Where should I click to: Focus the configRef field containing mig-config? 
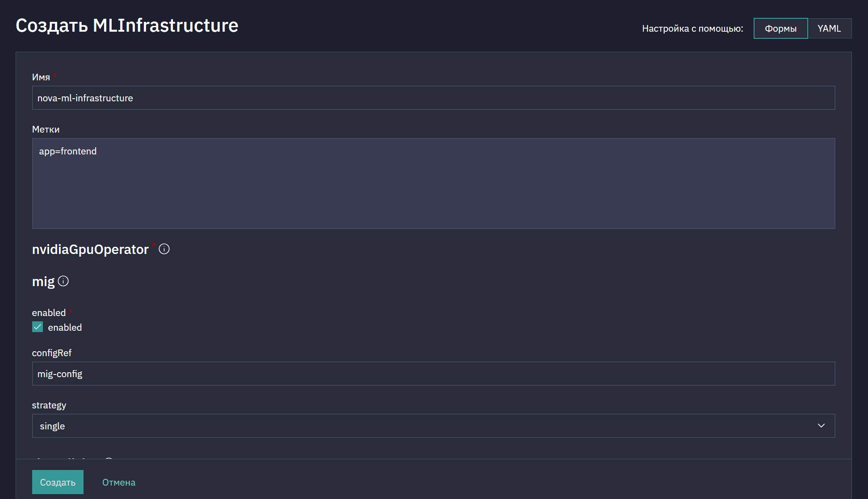pos(433,374)
